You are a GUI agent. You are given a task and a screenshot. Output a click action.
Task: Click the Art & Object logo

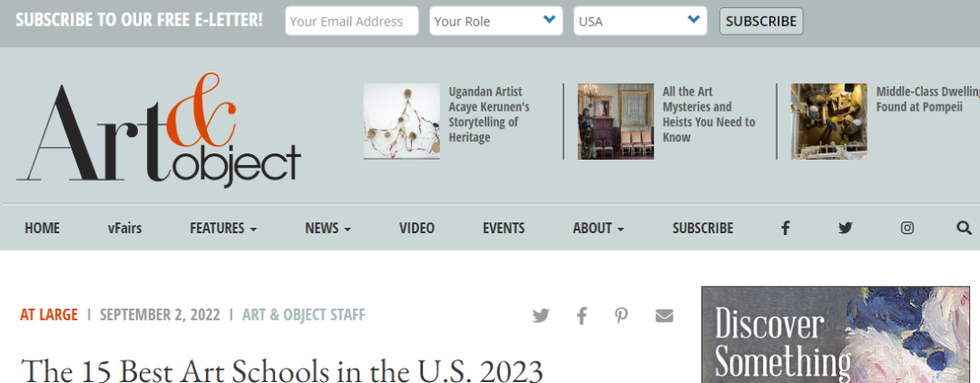click(x=159, y=130)
